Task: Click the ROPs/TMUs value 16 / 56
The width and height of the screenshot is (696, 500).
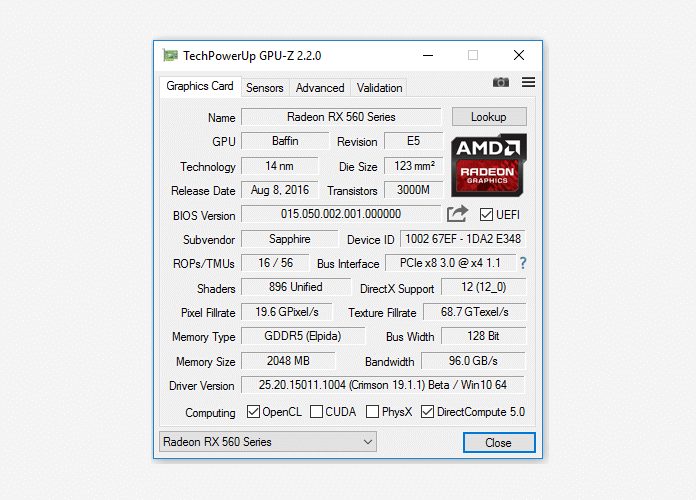Action: 275,263
